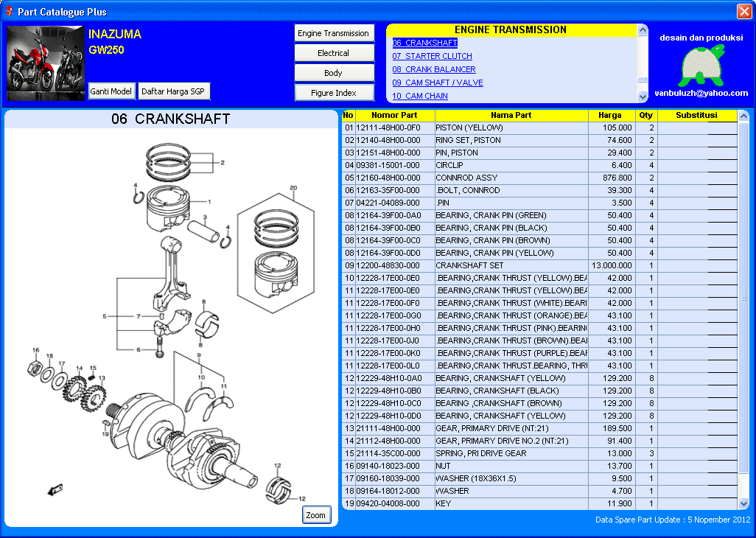Image resolution: width=756 pixels, height=538 pixels.
Task: Click the GW250 model code text
Action: [x=106, y=49]
